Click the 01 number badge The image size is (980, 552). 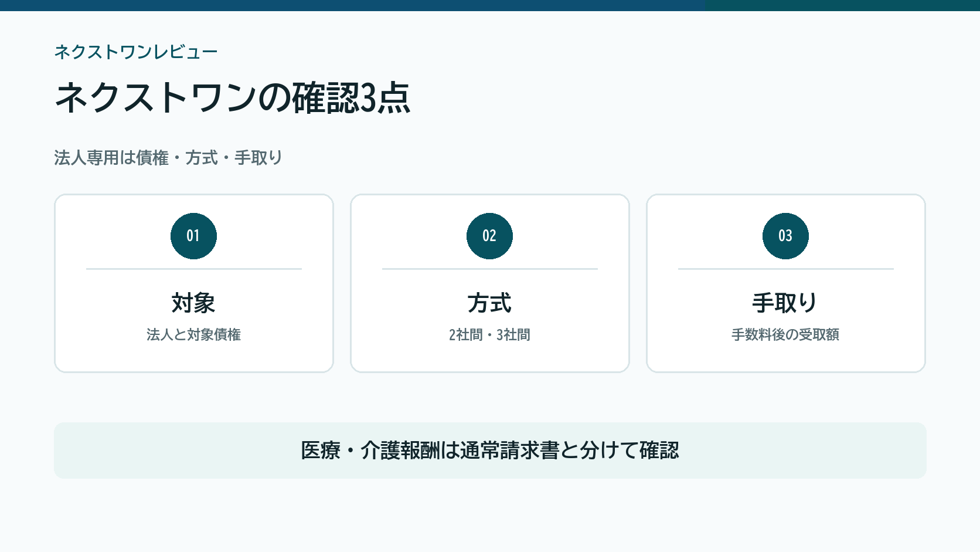[193, 236]
